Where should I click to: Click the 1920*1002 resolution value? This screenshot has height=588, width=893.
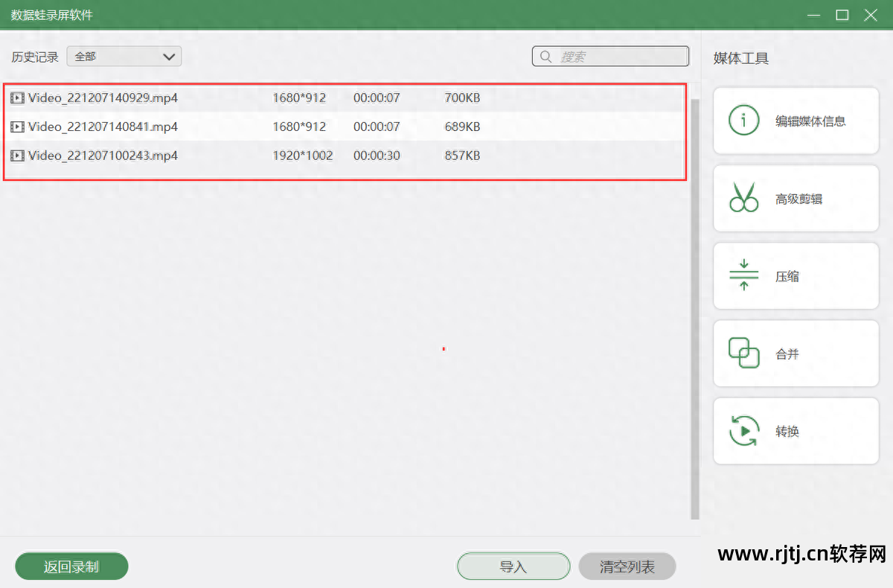click(303, 156)
